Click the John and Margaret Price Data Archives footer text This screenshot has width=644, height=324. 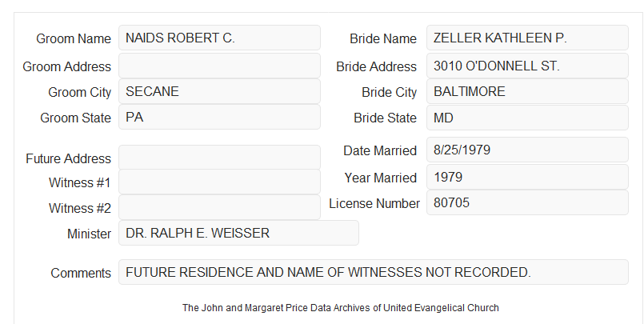point(341,308)
